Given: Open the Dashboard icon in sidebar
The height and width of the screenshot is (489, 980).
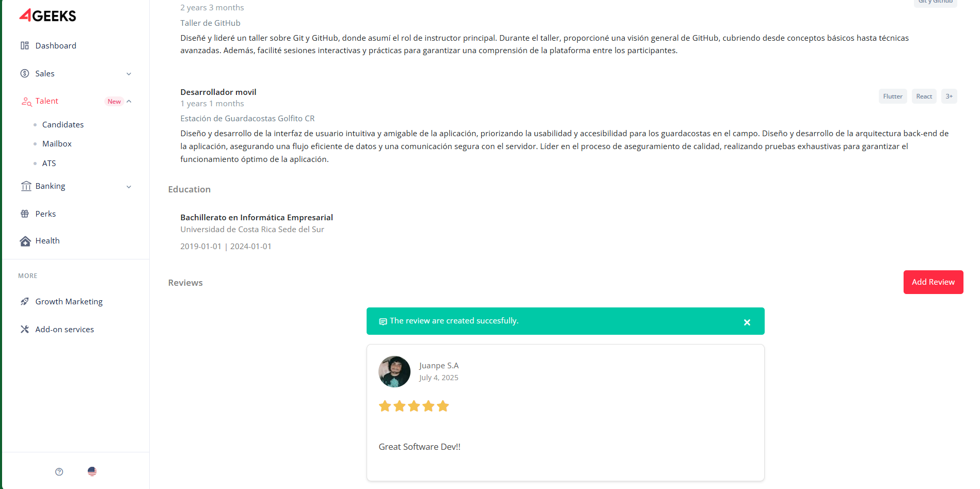Looking at the screenshot, I should click(25, 45).
